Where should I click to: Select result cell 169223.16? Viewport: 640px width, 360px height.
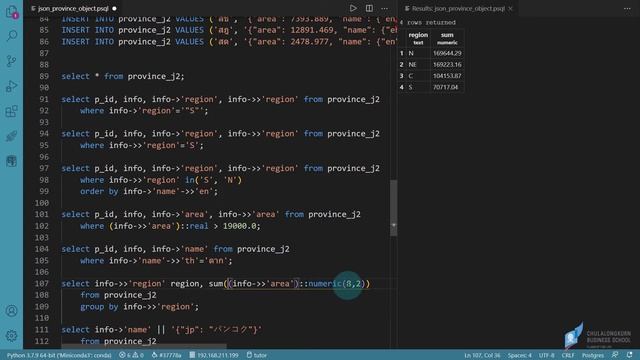tap(447, 64)
